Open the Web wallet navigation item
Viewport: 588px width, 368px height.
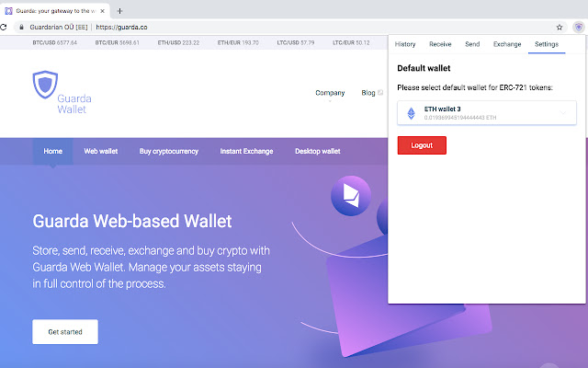(x=101, y=151)
